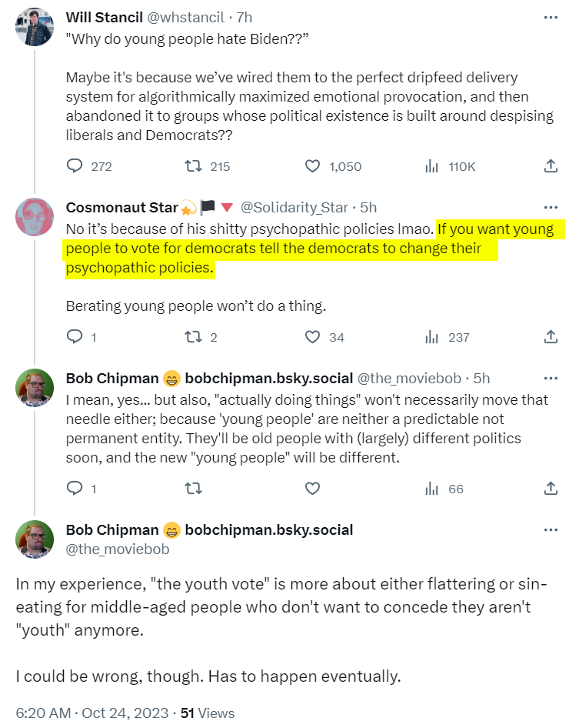Like Bob Chipman's first reply
569x728 pixels.
click(313, 488)
